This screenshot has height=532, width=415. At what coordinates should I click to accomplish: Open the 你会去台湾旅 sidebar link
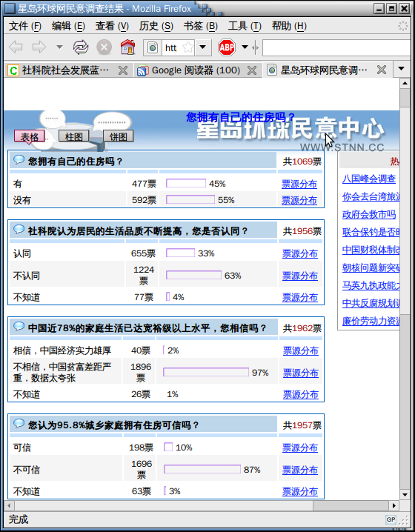(371, 196)
